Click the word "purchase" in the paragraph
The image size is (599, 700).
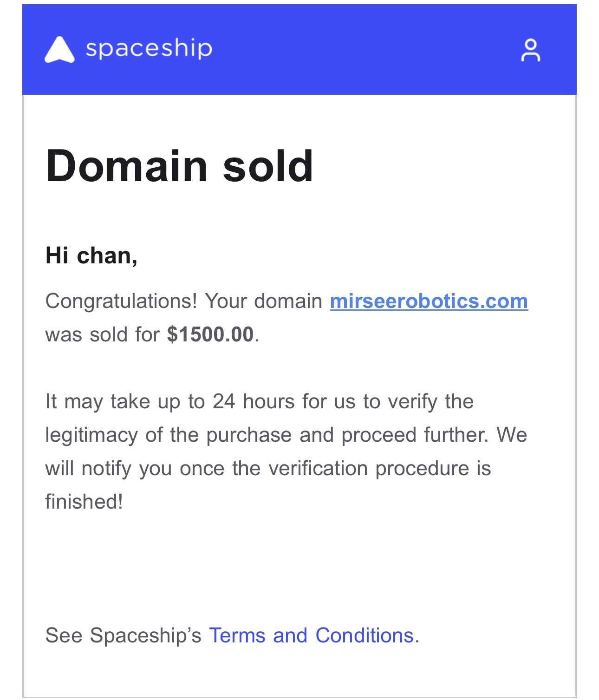click(249, 435)
